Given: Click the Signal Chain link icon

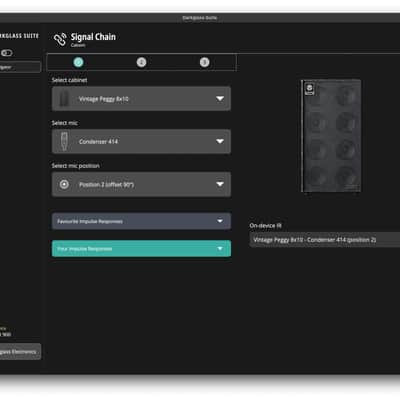Looking at the screenshot, I should pos(60,39).
